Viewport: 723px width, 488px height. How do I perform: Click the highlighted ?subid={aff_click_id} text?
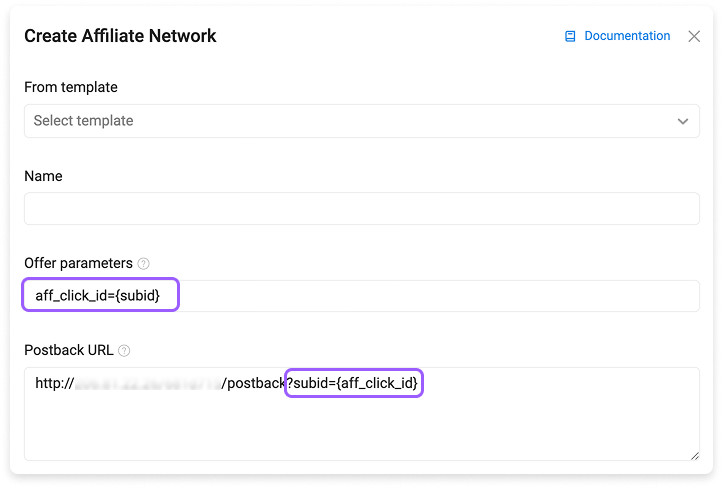click(x=352, y=383)
